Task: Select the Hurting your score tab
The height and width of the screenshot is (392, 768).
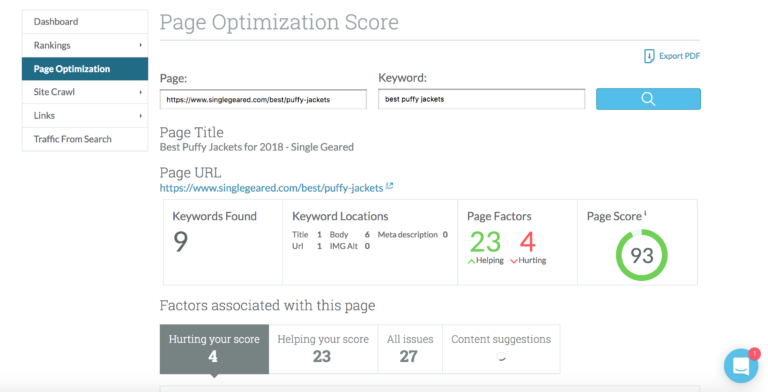Action: [214, 349]
